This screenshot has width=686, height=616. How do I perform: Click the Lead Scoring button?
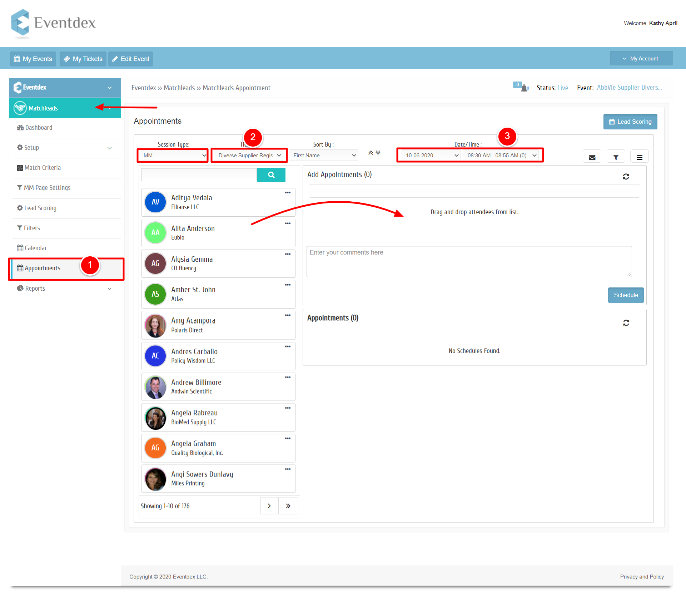coord(630,122)
